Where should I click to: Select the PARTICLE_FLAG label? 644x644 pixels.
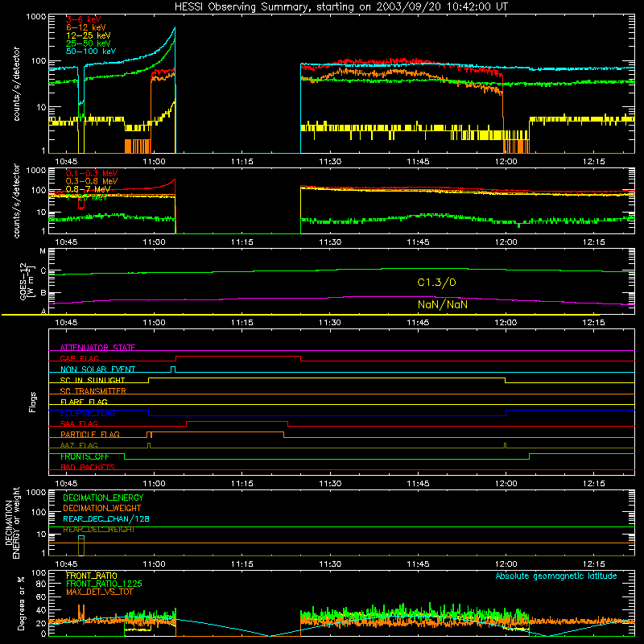click(x=90, y=435)
